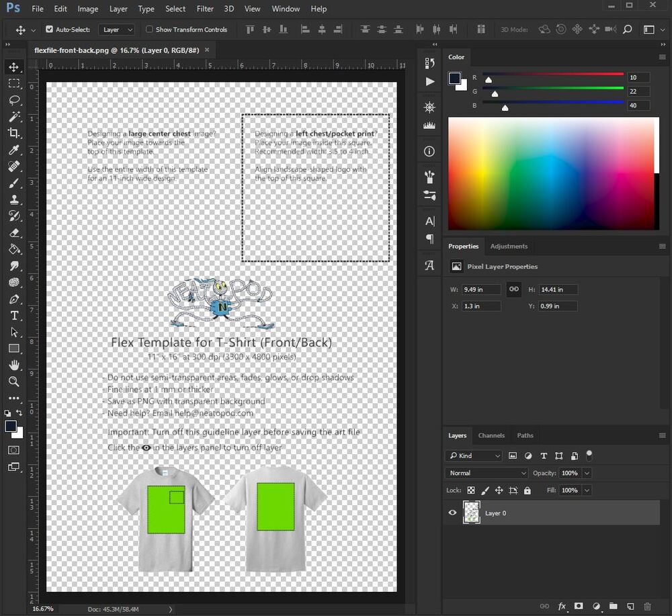The image size is (672, 616).
Task: Click the foreground color swatch in Color panel
Action: pos(454,78)
